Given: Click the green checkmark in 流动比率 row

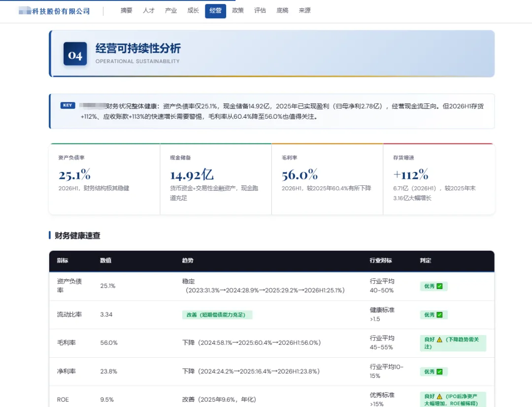Looking at the screenshot, I should pos(439,315).
